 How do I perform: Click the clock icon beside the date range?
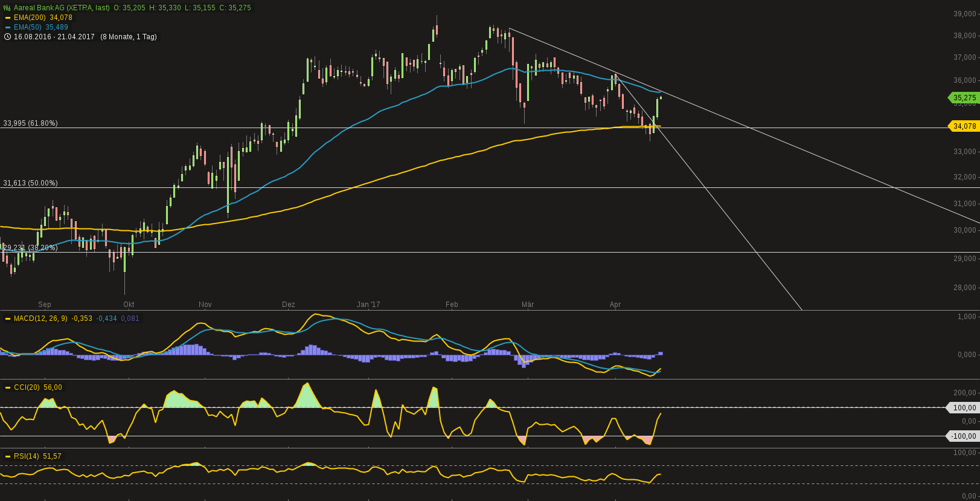(x=7, y=37)
